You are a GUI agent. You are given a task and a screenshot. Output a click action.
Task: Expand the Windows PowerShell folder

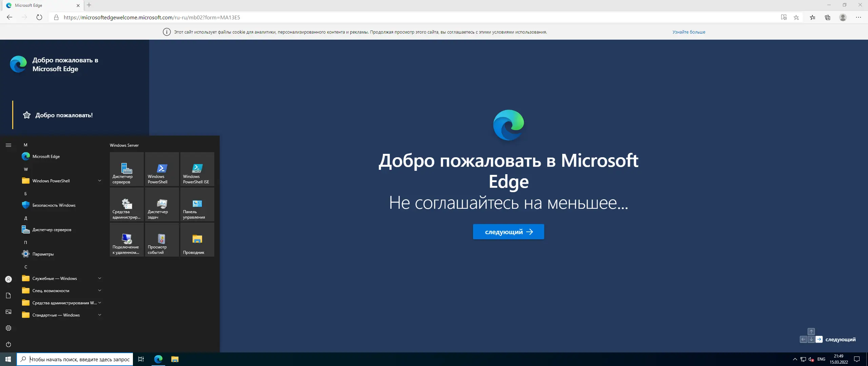[100, 181]
